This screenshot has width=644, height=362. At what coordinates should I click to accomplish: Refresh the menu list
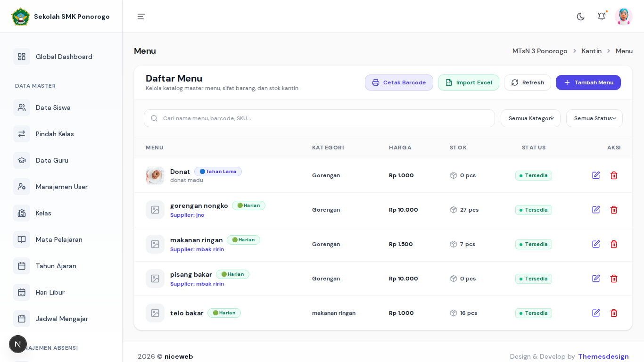(x=528, y=82)
